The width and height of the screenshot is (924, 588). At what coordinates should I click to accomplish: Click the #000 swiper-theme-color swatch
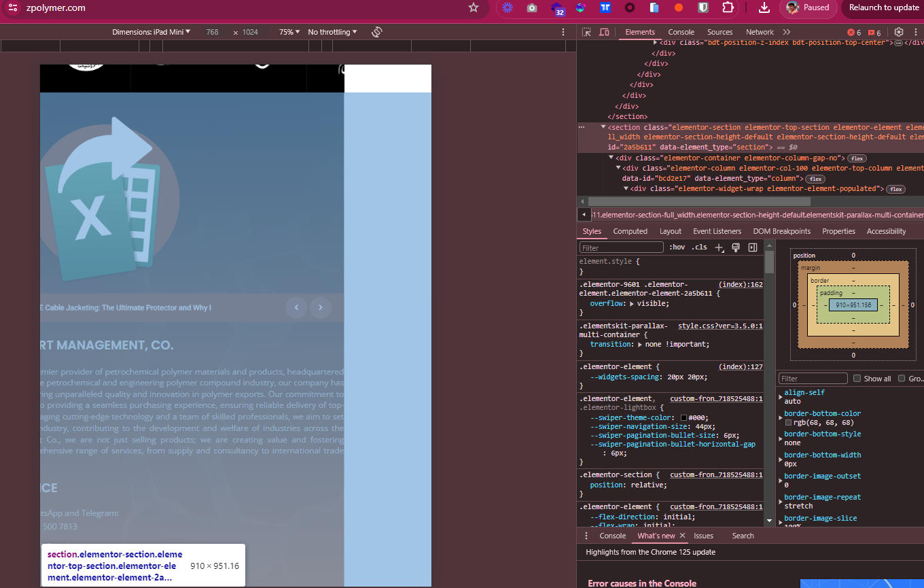point(683,418)
